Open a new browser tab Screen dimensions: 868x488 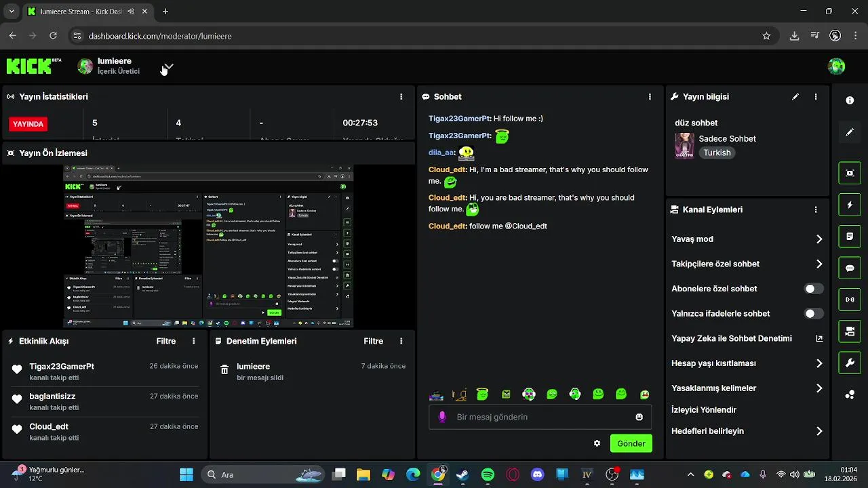point(165,12)
